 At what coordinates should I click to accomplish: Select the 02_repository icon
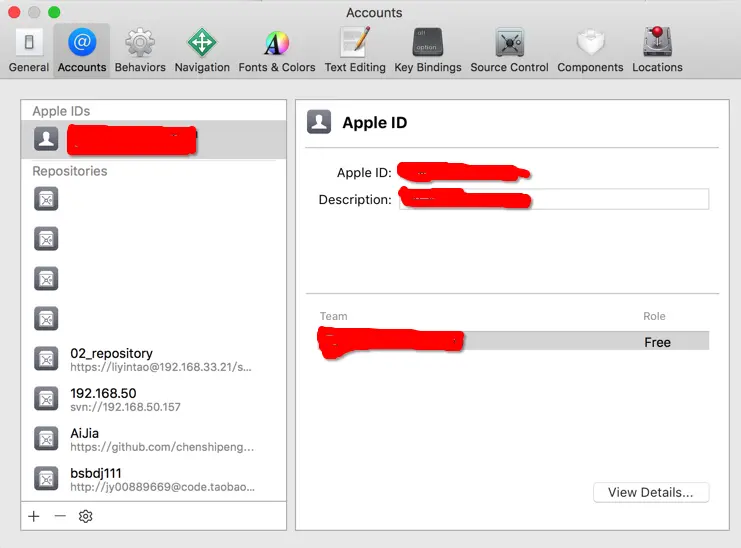pyautogui.click(x=46, y=359)
